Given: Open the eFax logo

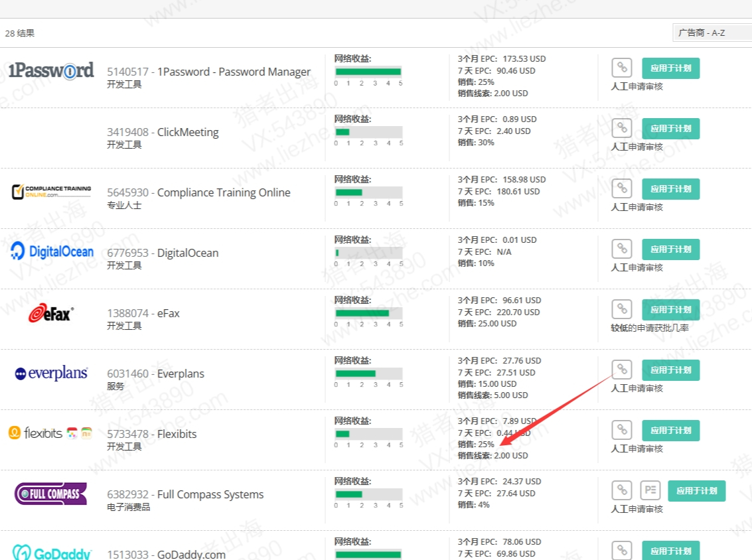Looking at the screenshot, I should (x=51, y=313).
